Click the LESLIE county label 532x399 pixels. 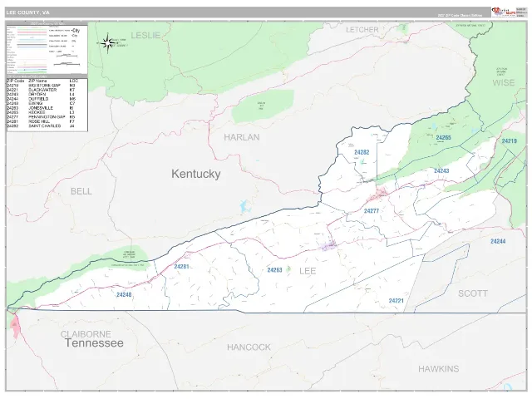tap(145, 35)
